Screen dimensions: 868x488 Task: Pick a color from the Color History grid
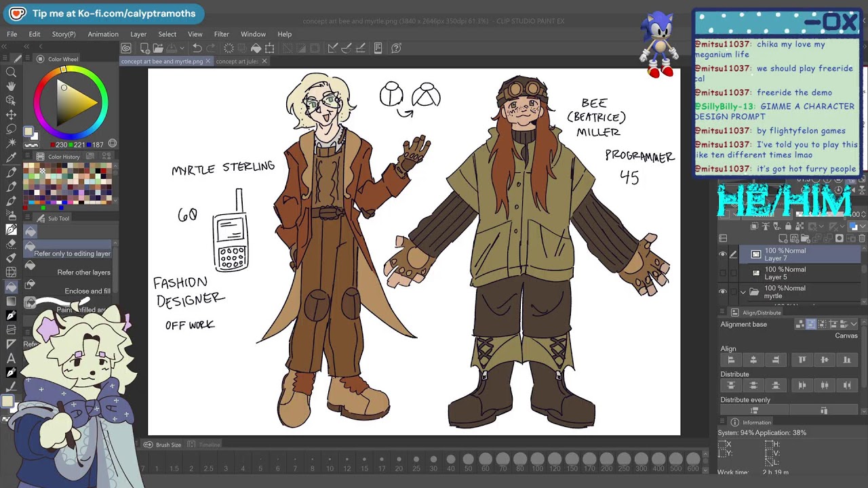coord(67,184)
